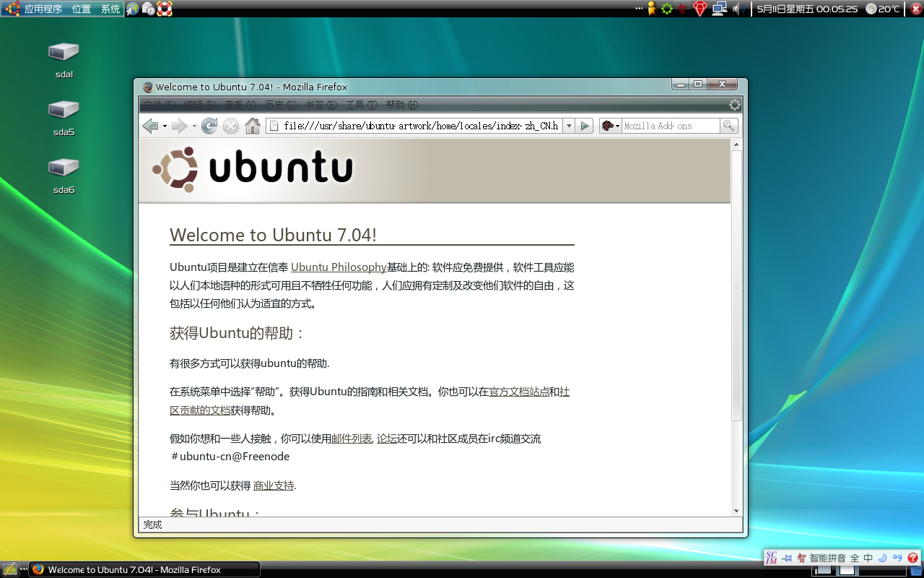The height and width of the screenshot is (578, 924).
Task: Click the red 智 icon on SCIM toolbar
Action: 801,558
